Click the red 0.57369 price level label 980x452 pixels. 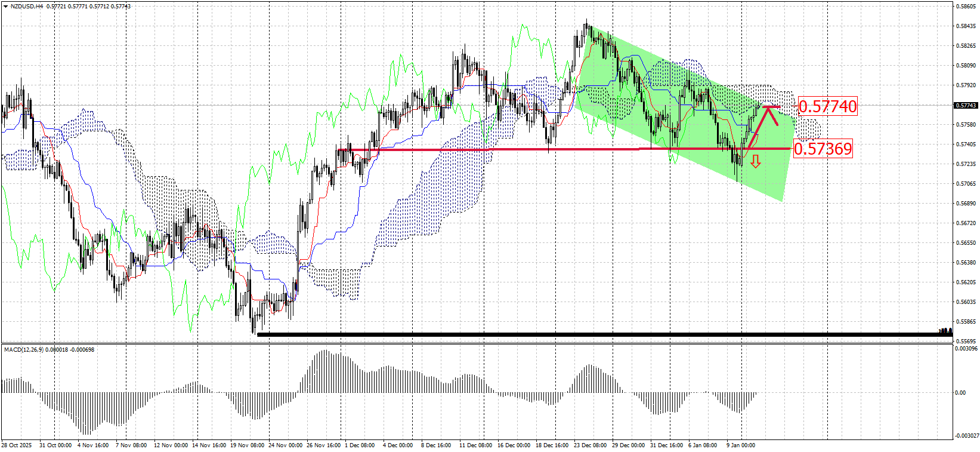(823, 149)
